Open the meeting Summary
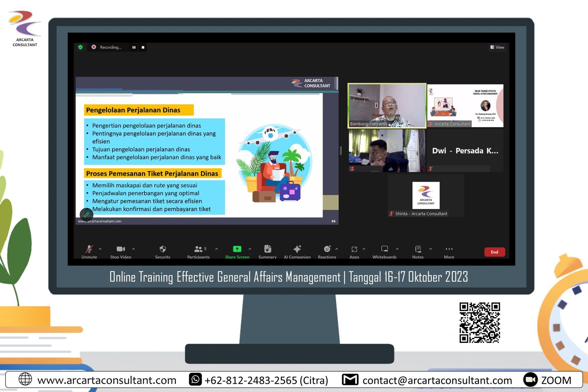The height and width of the screenshot is (392, 588). tap(268, 250)
